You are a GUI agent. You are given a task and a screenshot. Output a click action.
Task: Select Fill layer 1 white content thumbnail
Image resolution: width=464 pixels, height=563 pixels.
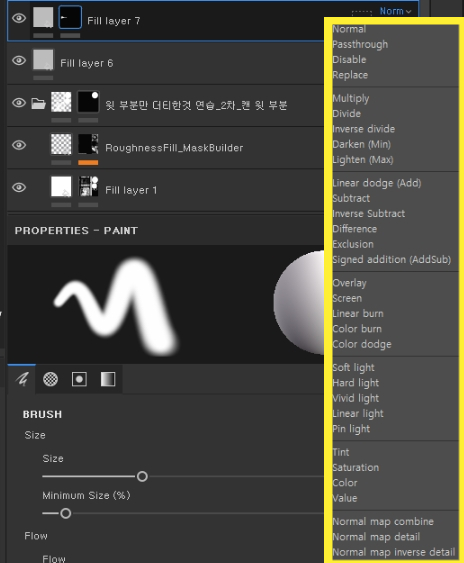61,187
